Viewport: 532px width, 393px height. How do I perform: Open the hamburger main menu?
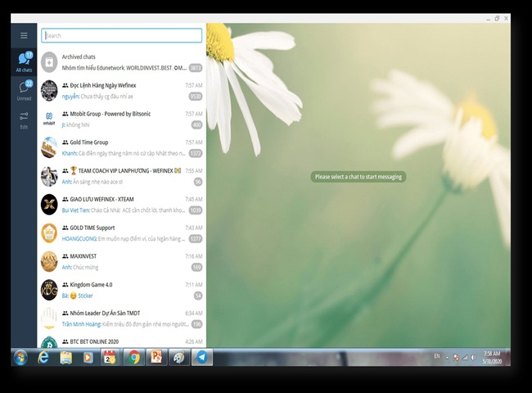pyautogui.click(x=24, y=35)
